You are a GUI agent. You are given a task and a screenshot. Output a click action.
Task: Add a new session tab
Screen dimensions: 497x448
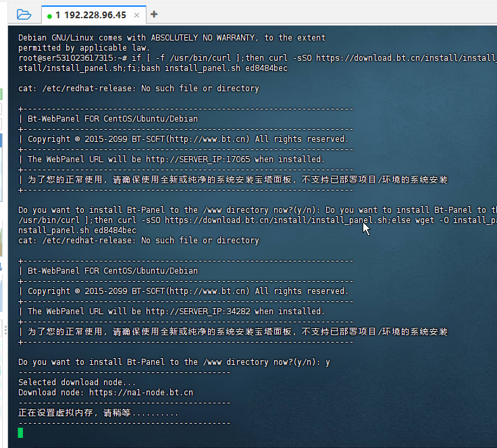tap(154, 14)
